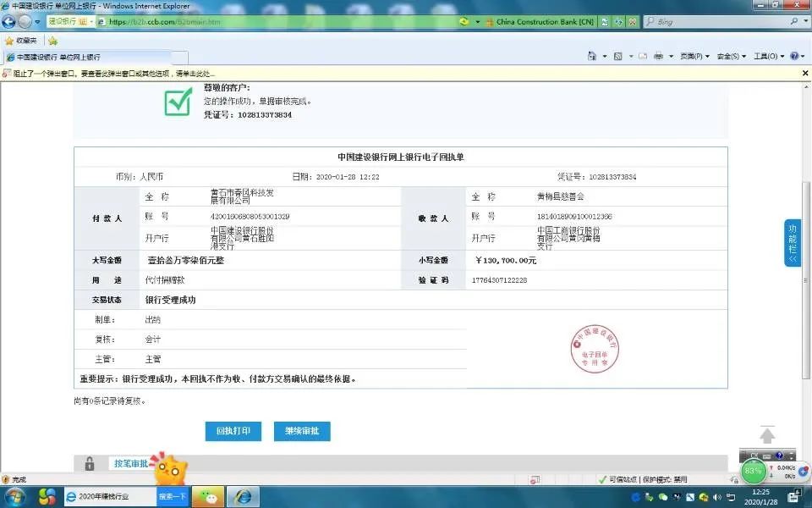The width and height of the screenshot is (812, 508).
Task: Click the red stop-loading X icon
Action: [633, 22]
